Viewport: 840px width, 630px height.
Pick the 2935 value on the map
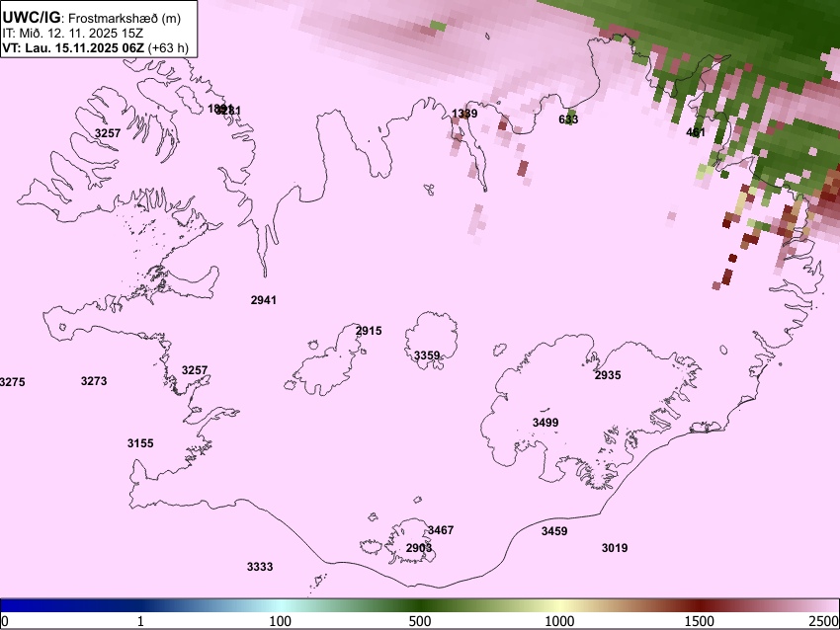[608, 375]
